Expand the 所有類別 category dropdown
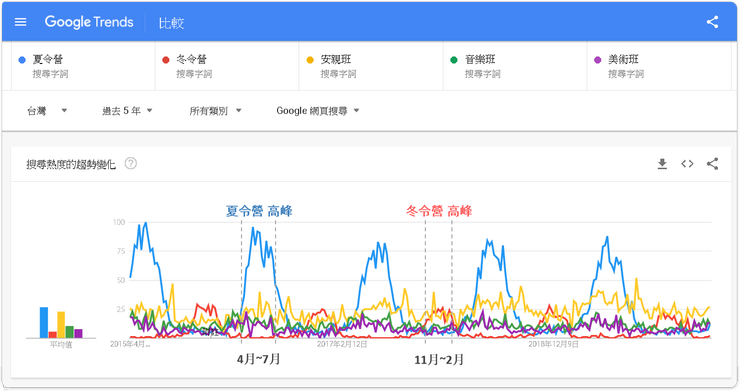Viewport: 740px width, 391px height. [x=215, y=110]
